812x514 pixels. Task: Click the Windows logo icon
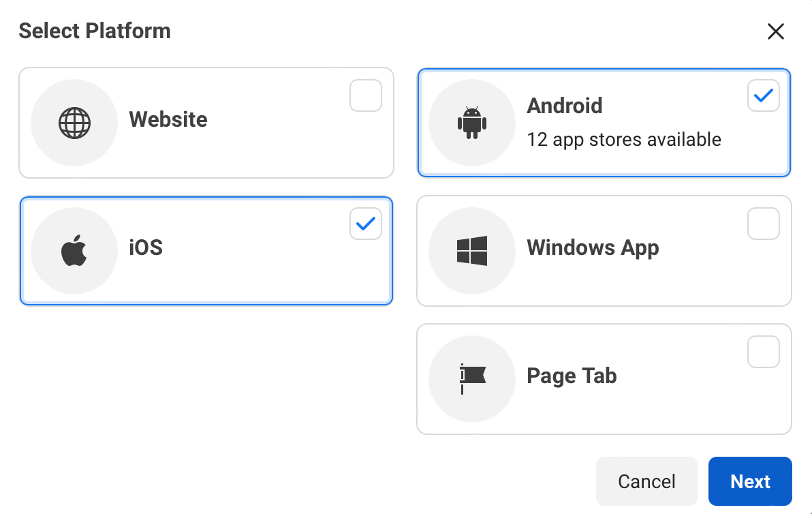point(472,251)
